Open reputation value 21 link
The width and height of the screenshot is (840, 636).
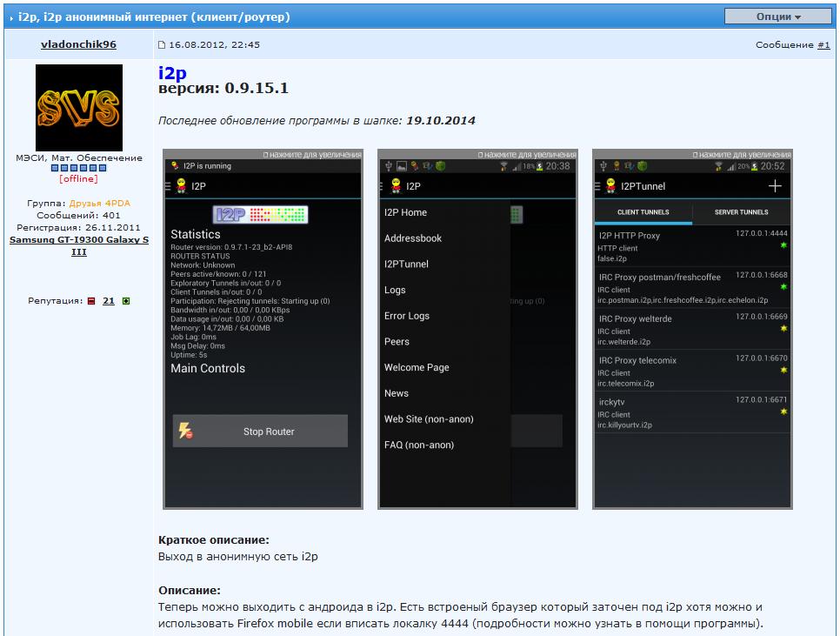coord(109,301)
